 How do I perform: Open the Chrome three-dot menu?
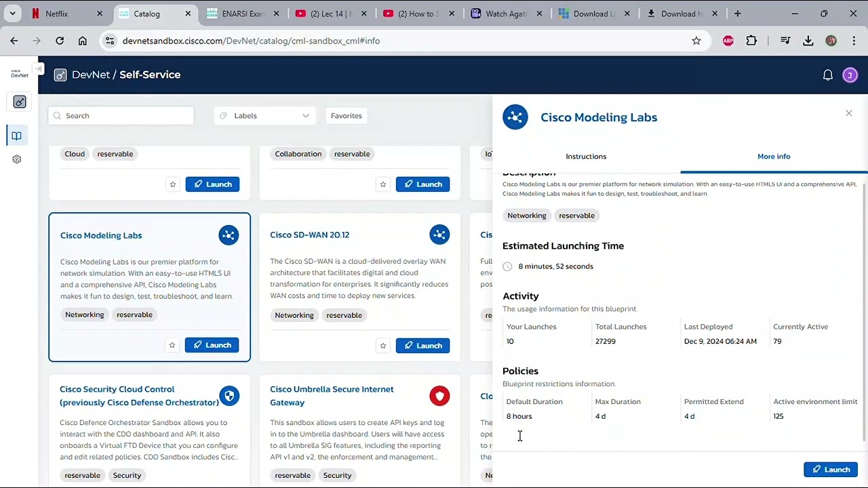click(x=854, y=41)
